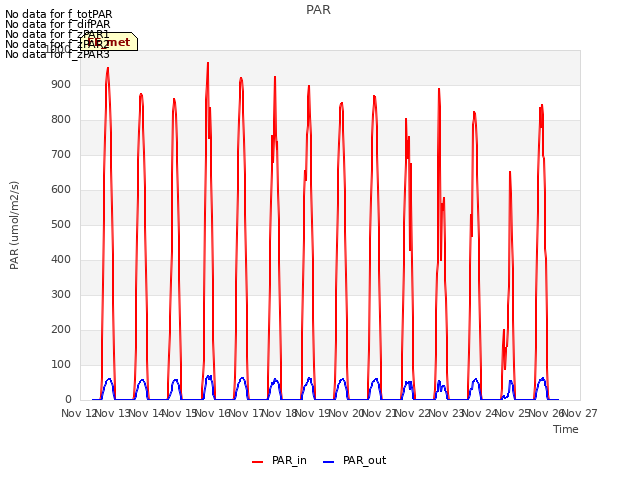640x480 pixels.
Task: Toggle the PAR_in legend entry
Action: pyautogui.click(x=279, y=460)
